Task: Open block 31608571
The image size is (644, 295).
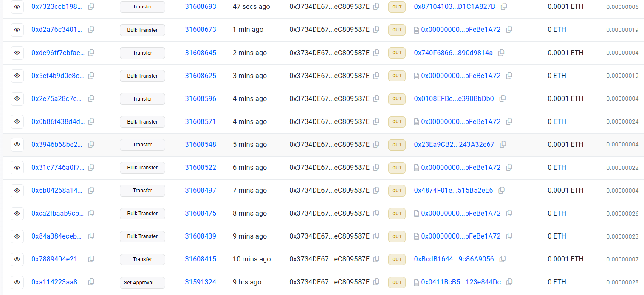Action: [200, 121]
